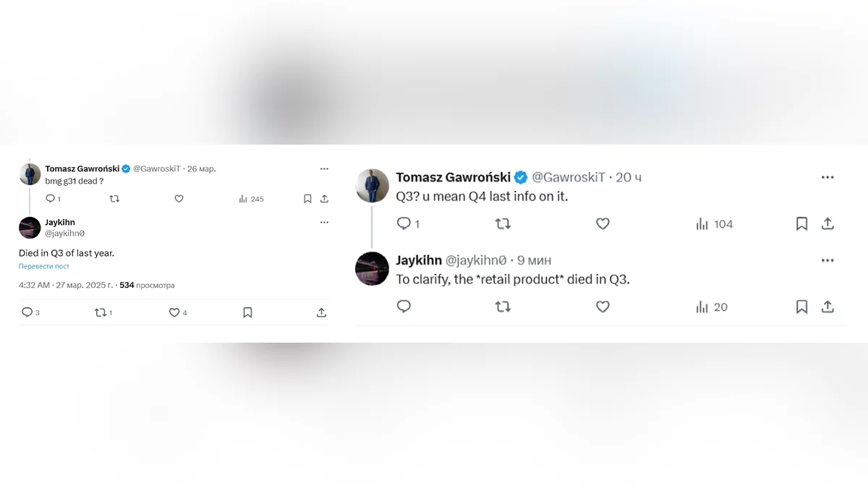Bookmark the "To clarify, the retail product" reply
Screen dimensions: 868x488
click(801, 307)
